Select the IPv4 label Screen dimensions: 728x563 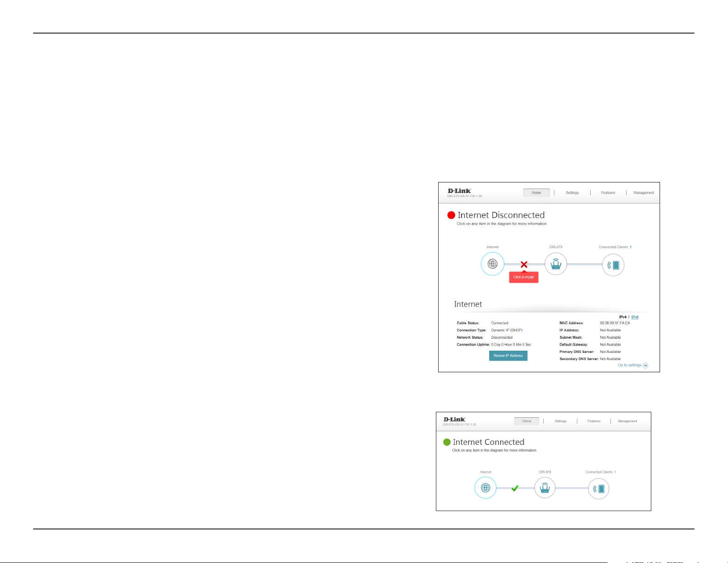pos(623,317)
